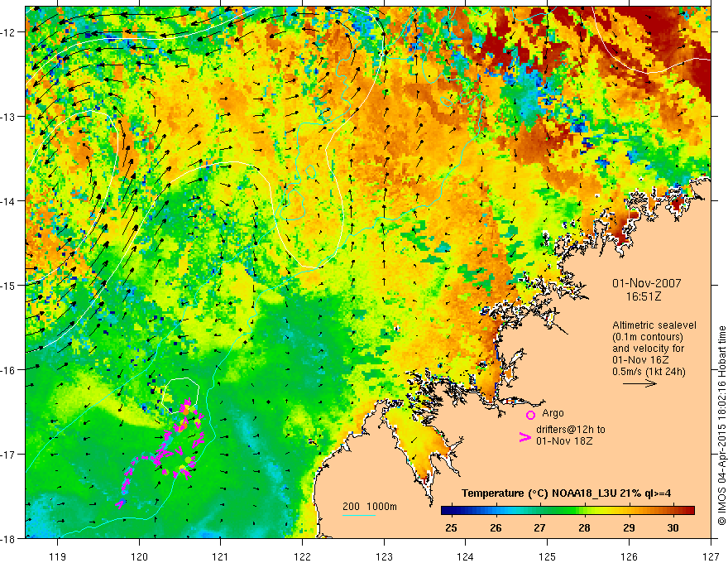The height and width of the screenshot is (563, 728).
Task: Click latitude axis label -12
Action: click(8, 32)
